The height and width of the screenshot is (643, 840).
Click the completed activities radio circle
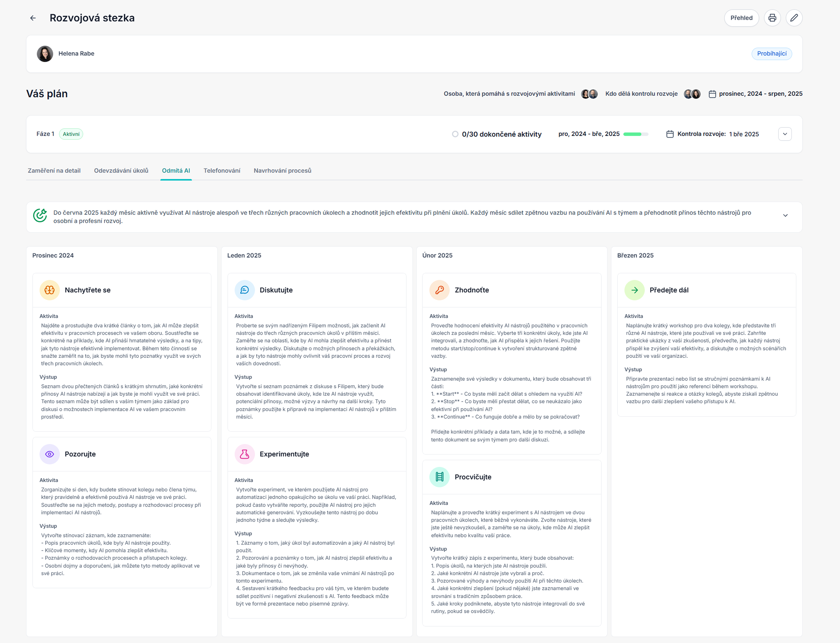click(455, 134)
